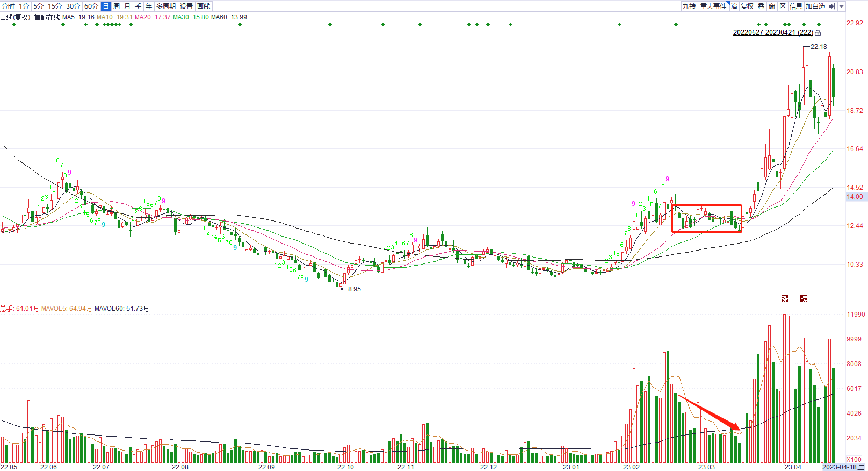The width and height of the screenshot is (868, 471).
Task: Toggle the 重大事件 major events overlay
Action: 713,6
